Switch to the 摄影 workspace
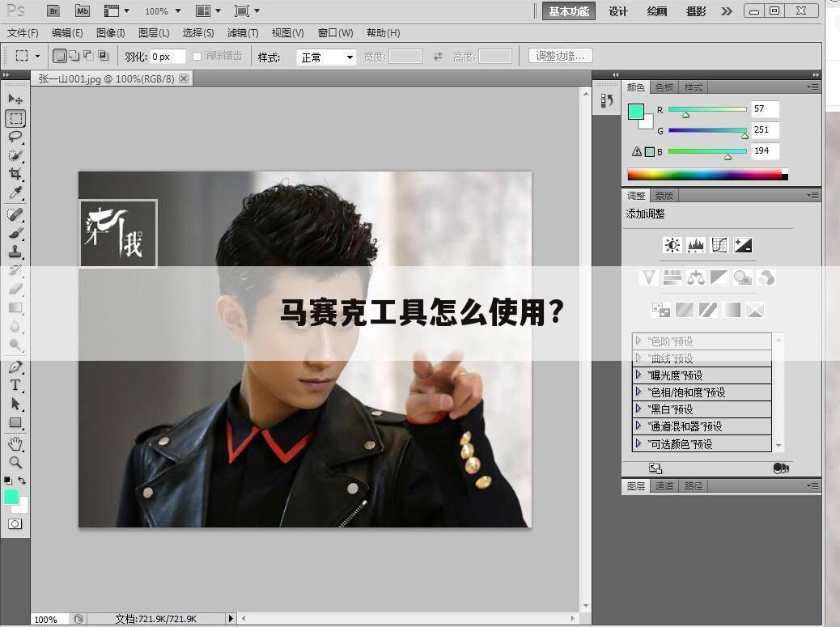The height and width of the screenshot is (627, 840). click(x=696, y=11)
